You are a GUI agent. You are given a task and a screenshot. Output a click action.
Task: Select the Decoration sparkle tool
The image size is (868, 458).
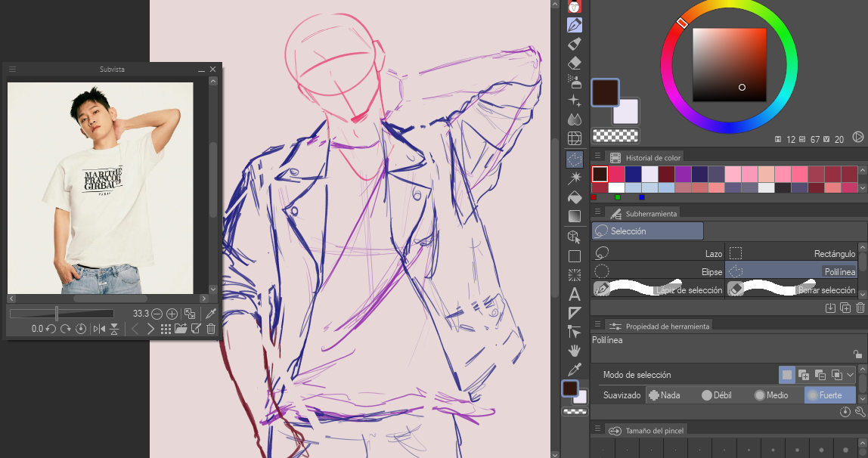tap(575, 100)
